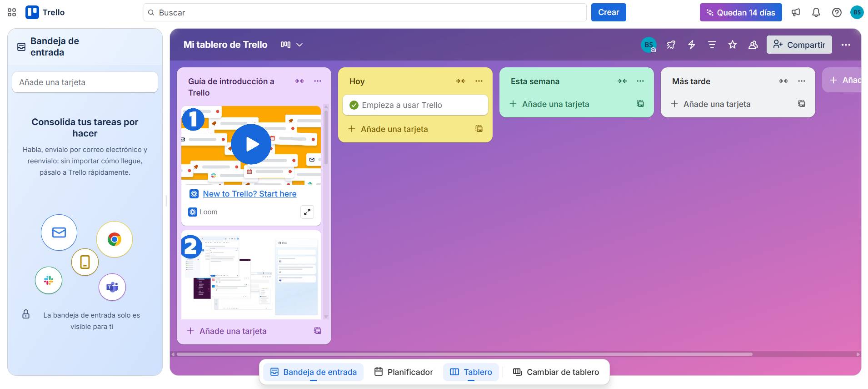Open the board visibility people icon
Viewport: 868px width, 389px height.
point(753,45)
